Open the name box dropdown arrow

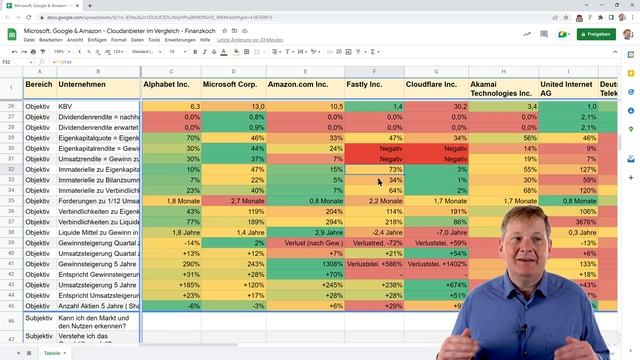pyautogui.click(x=31, y=62)
